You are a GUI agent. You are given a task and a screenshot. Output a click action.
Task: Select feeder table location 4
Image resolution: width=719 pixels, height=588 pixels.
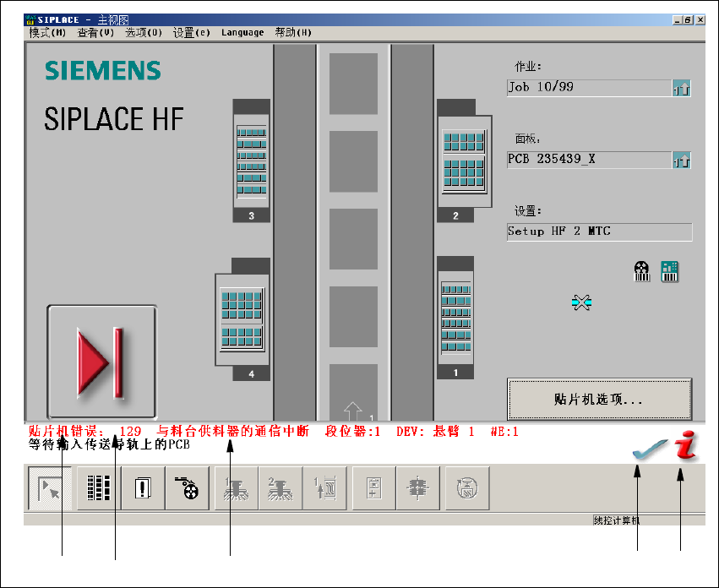click(x=242, y=319)
